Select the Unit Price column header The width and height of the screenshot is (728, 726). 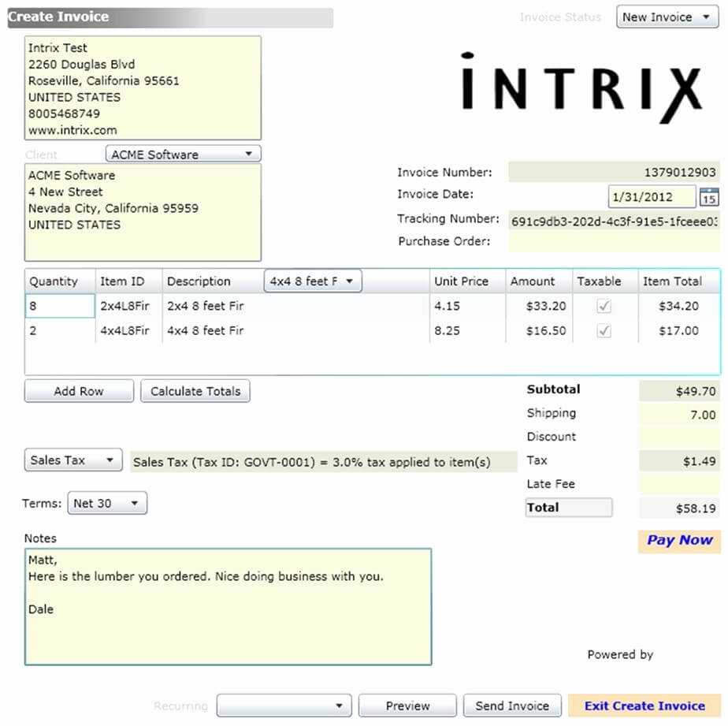coord(468,281)
